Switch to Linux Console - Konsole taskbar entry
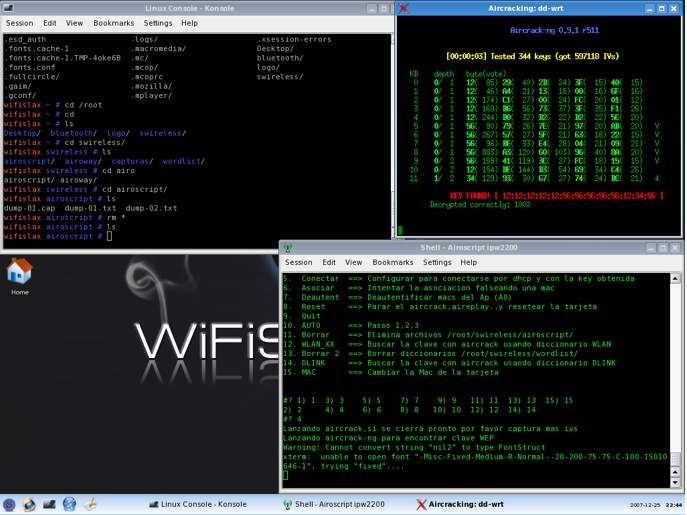The width and height of the screenshot is (687, 515). [198, 504]
